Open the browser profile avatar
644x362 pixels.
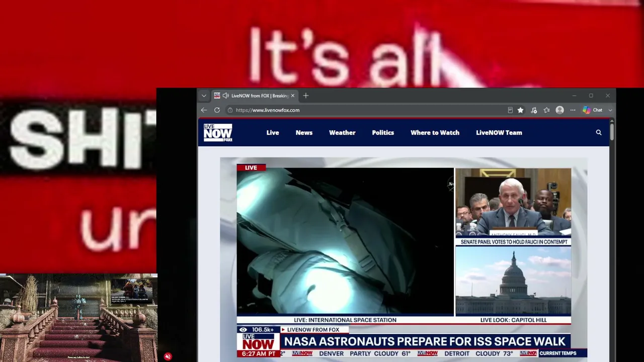pos(559,110)
